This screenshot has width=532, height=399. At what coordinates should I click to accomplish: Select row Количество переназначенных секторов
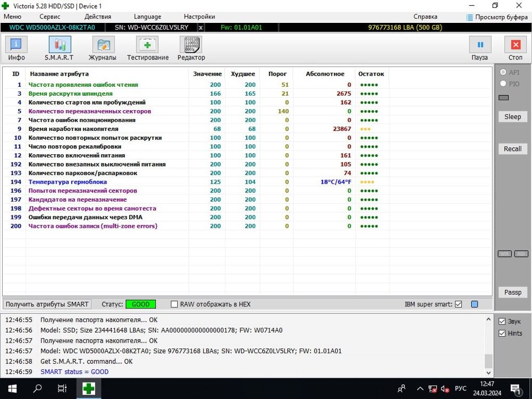(x=248, y=111)
